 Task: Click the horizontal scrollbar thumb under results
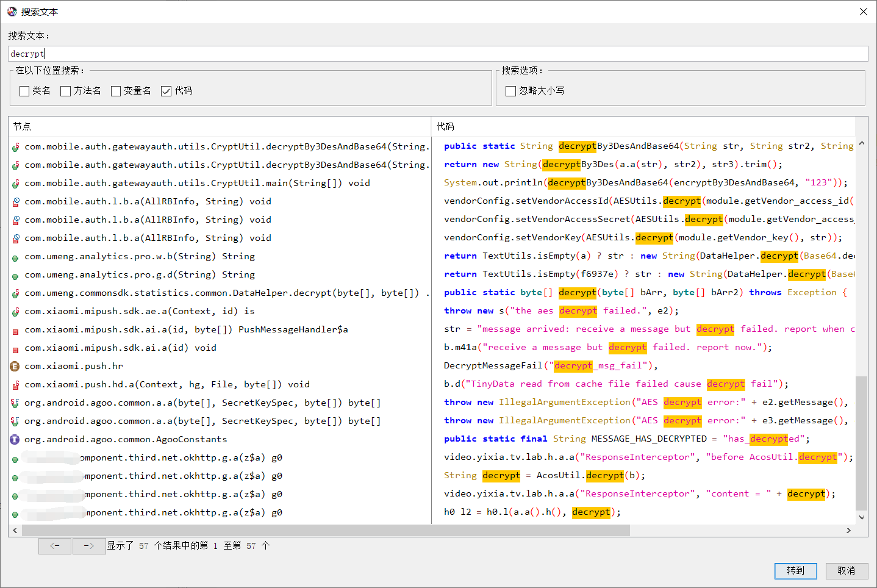[x=326, y=531]
